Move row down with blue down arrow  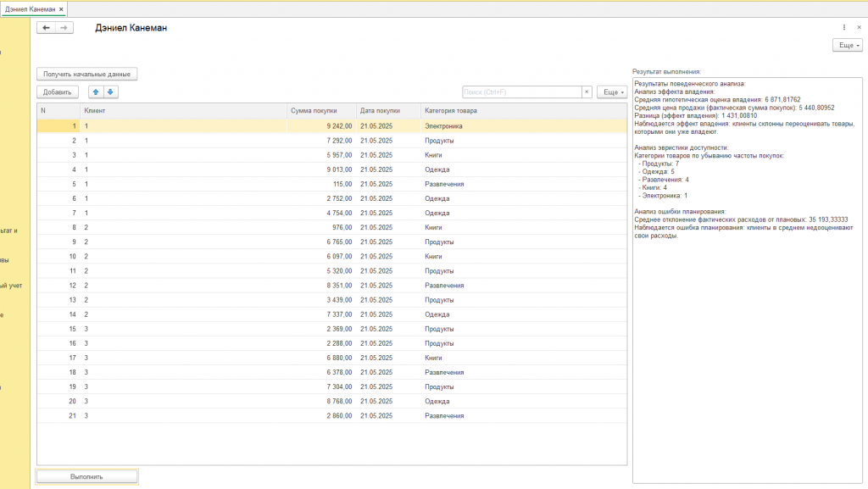click(x=110, y=92)
